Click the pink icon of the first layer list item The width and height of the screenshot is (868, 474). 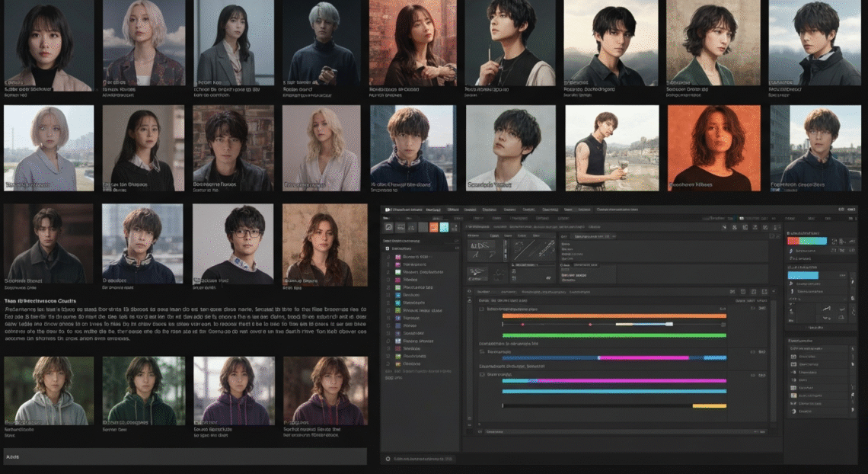click(x=397, y=258)
